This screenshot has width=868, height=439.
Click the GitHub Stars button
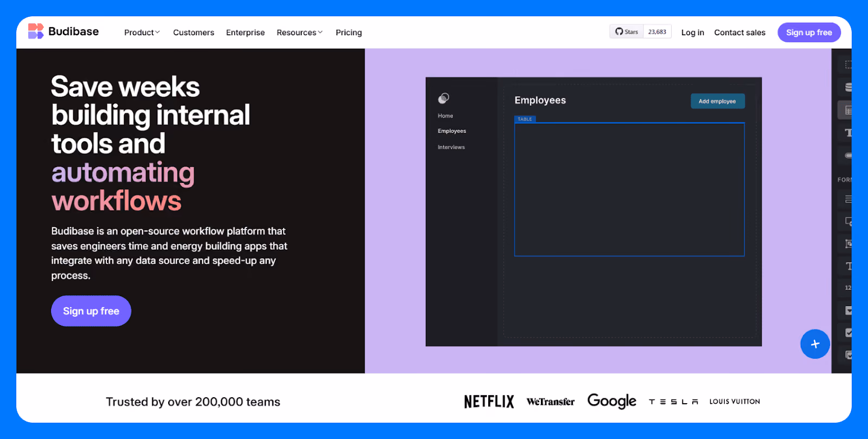pyautogui.click(x=627, y=31)
